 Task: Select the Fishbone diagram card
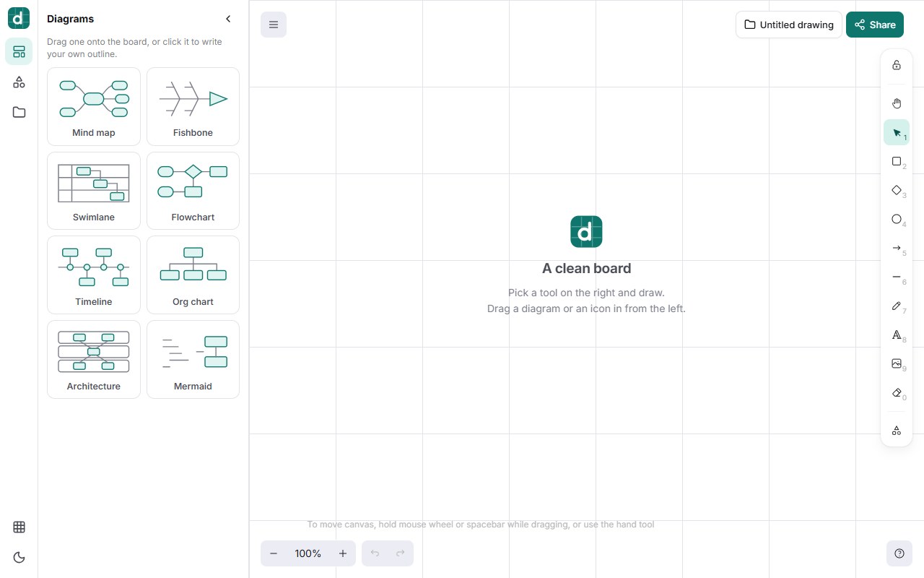click(193, 106)
